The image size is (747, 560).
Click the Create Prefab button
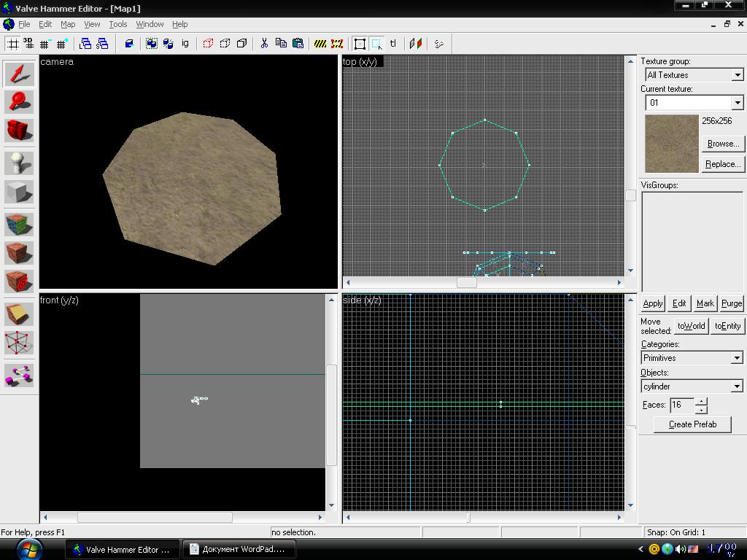692,424
